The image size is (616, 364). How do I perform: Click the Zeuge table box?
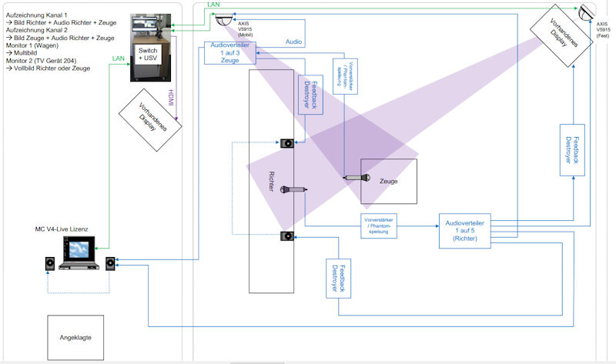pos(389,181)
